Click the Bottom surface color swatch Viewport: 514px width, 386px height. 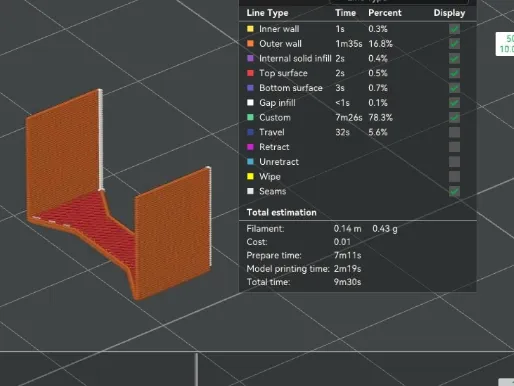point(250,88)
